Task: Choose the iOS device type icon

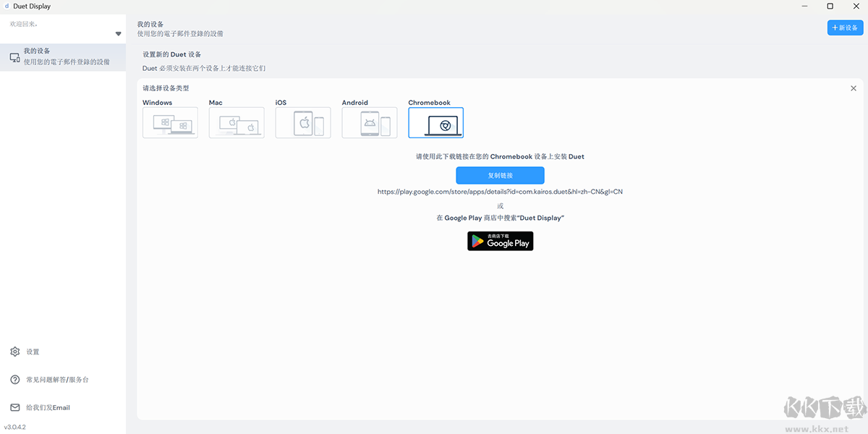Action: (303, 122)
